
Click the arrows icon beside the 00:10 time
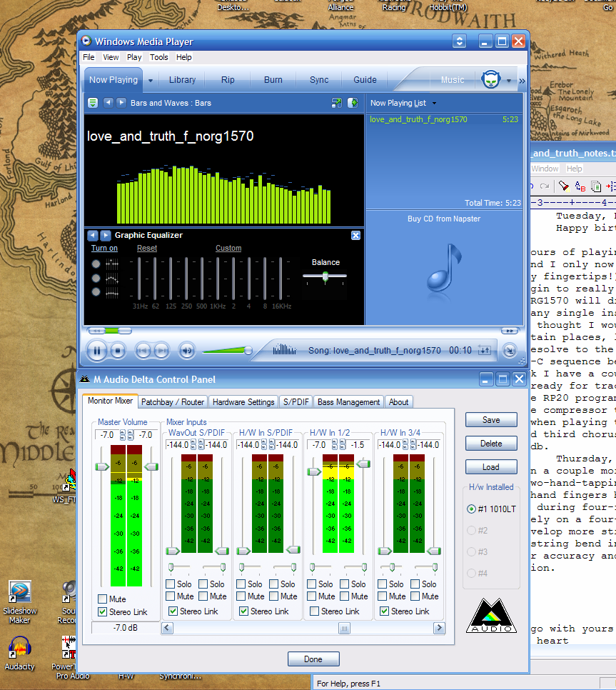pos(485,350)
